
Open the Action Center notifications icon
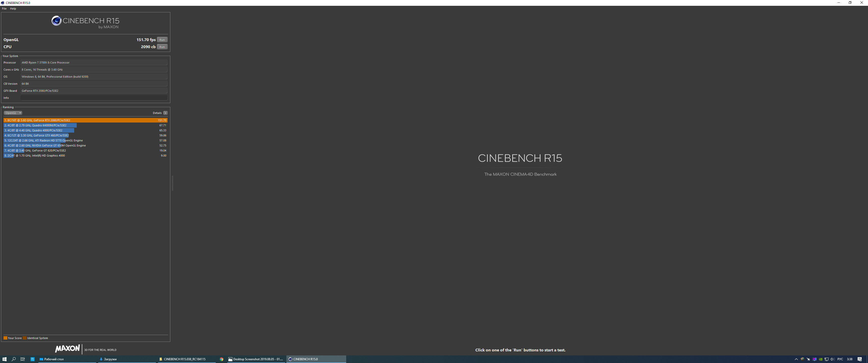tap(860, 359)
